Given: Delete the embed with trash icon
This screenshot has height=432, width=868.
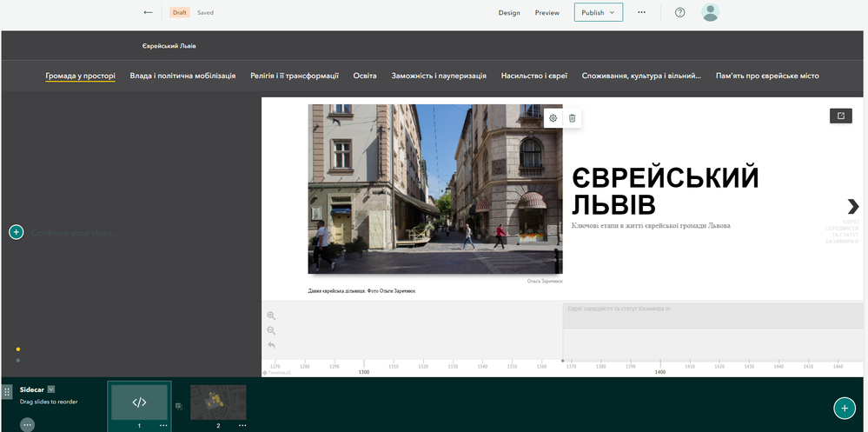Looking at the screenshot, I should pos(572,118).
